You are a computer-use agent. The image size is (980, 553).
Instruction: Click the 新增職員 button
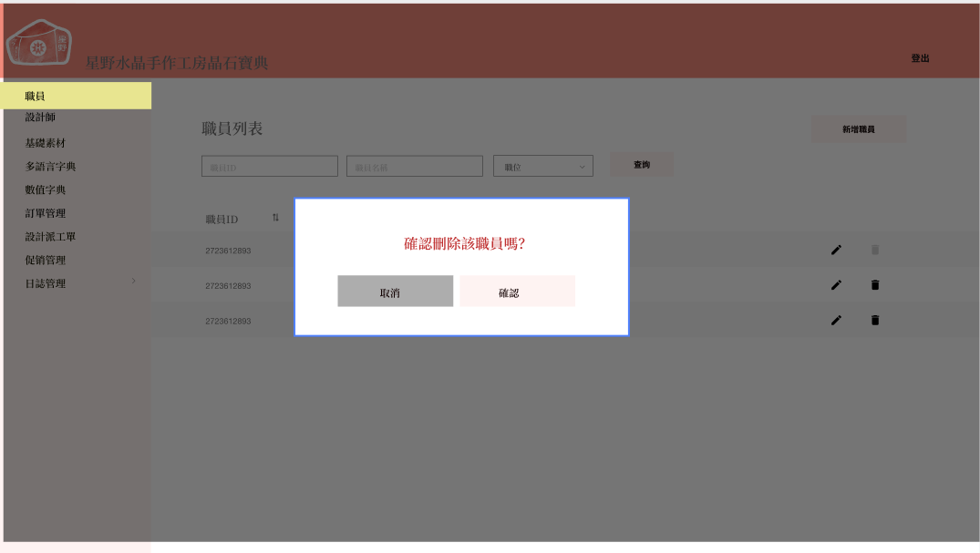pos(858,129)
